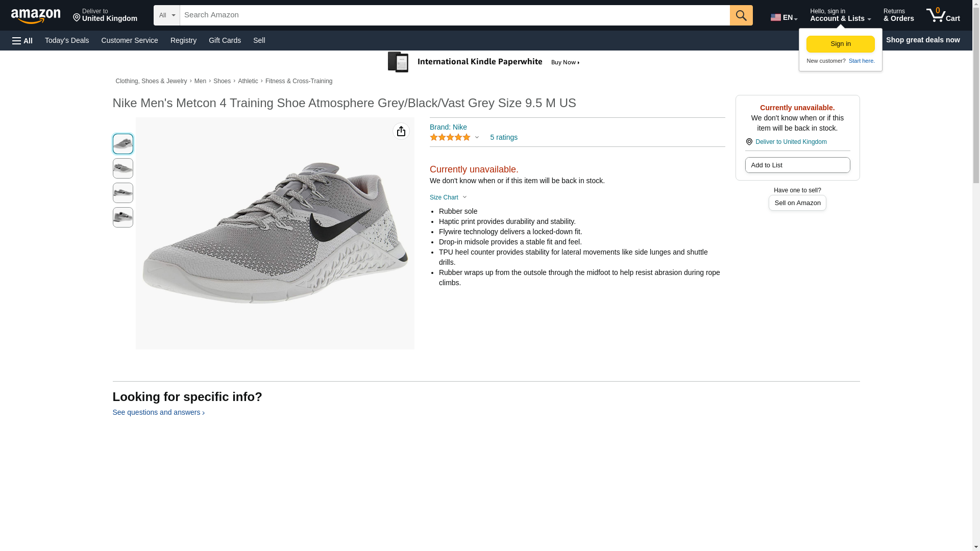Viewport: 980px width, 551px height.
Task: Expand the Size Chart dropdown
Action: point(448,197)
